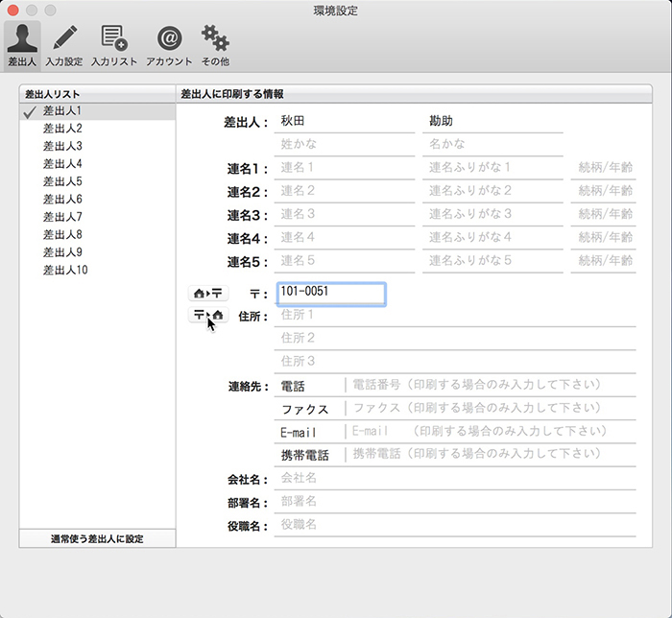The image size is (672, 618).
Task: Select 差出人2 in the sender list
Action: [x=63, y=129]
